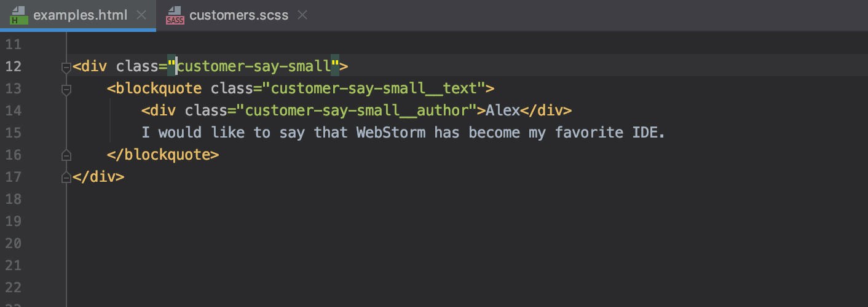
Task: Click line number 15 in the gutter
Action: pyautogui.click(x=14, y=133)
